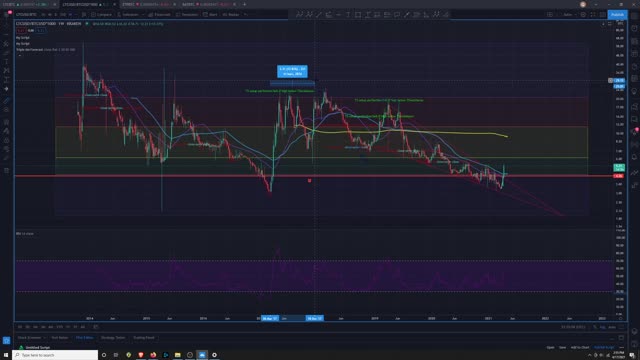Click the Windows taskbar search box

(x=55, y=355)
